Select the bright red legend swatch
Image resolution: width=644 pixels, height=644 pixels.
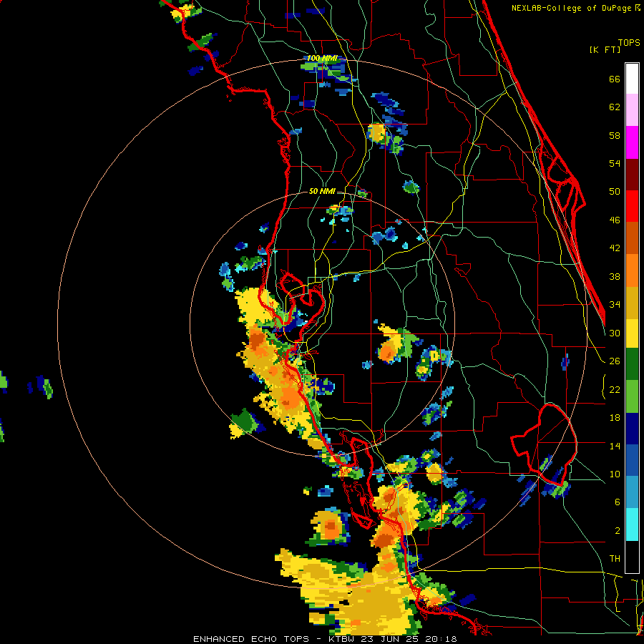coord(632,206)
